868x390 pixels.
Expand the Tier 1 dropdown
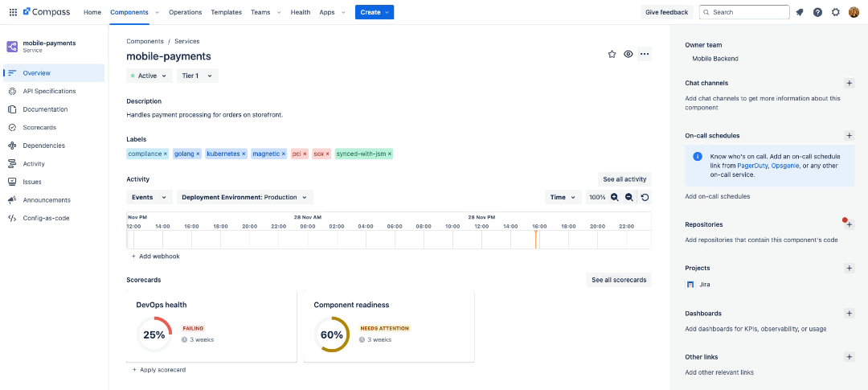pyautogui.click(x=197, y=76)
